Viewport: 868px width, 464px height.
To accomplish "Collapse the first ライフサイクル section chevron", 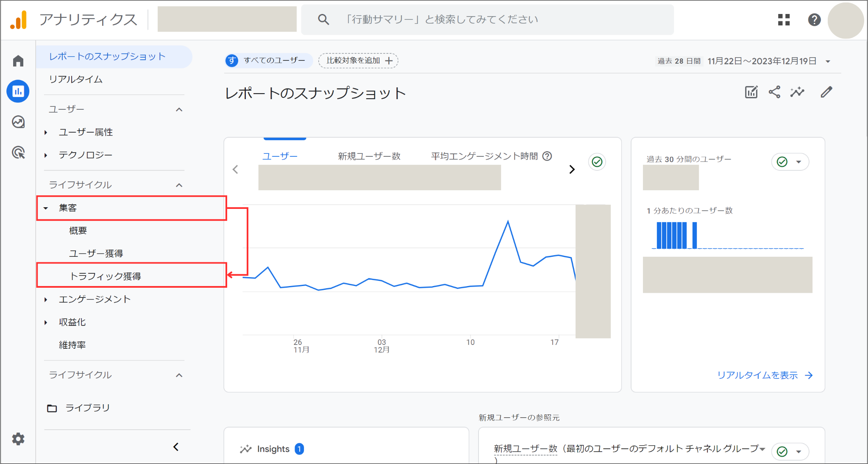I will pos(179,185).
